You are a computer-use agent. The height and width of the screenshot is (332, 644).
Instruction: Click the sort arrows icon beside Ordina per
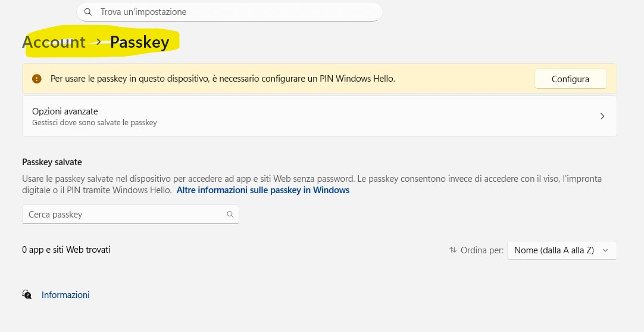453,250
